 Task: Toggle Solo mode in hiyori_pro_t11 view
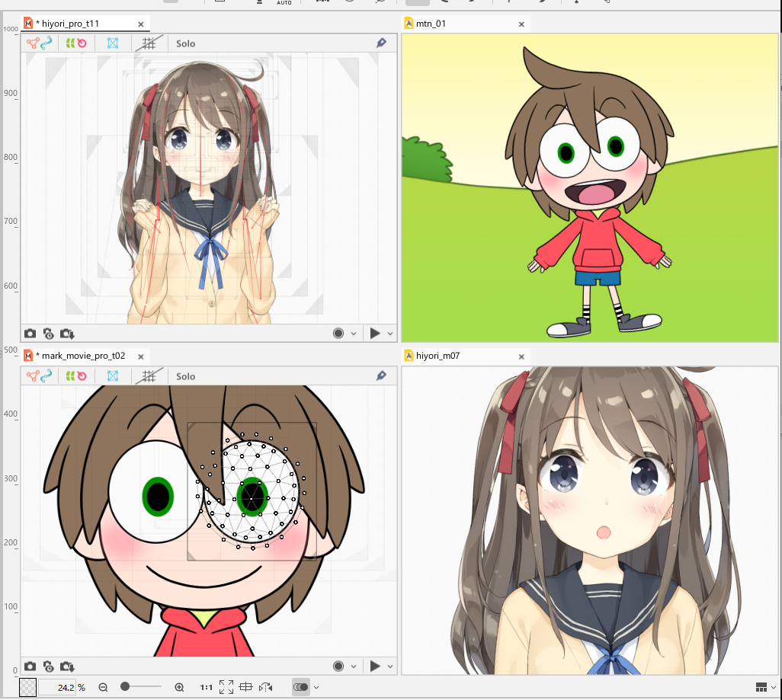pos(185,43)
